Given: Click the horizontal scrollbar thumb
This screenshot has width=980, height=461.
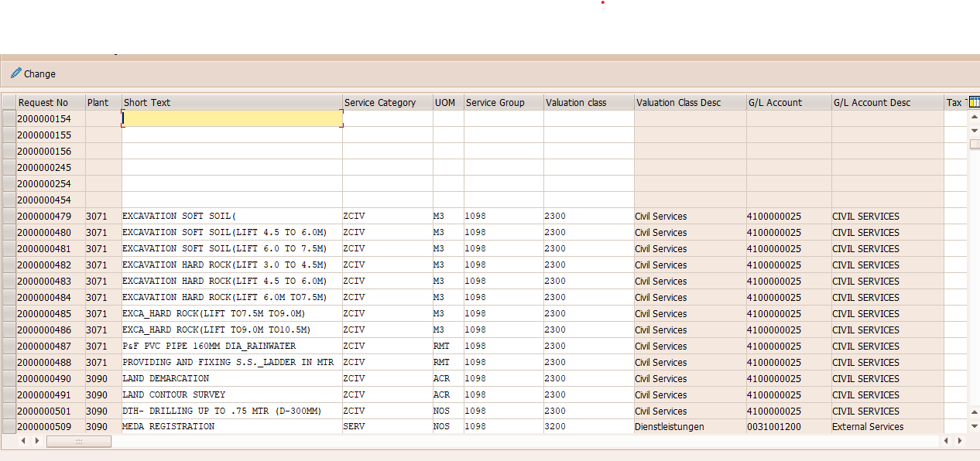Looking at the screenshot, I should tap(78, 441).
